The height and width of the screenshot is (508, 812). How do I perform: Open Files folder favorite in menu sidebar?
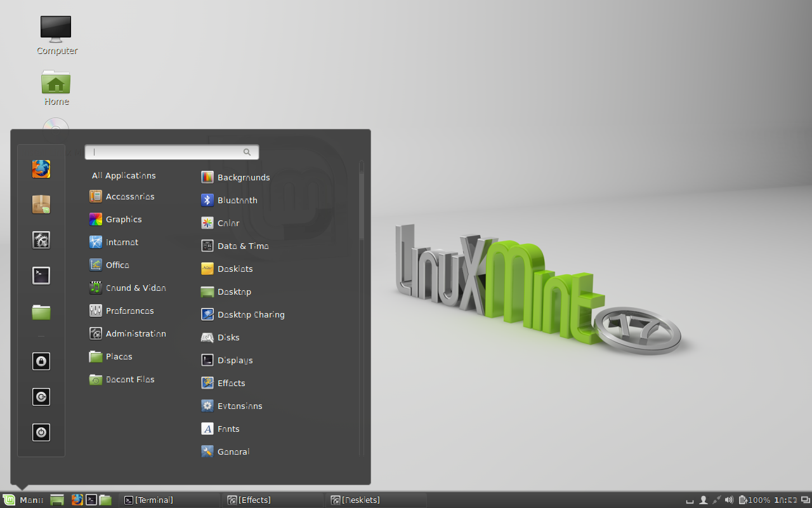pyautogui.click(x=41, y=311)
